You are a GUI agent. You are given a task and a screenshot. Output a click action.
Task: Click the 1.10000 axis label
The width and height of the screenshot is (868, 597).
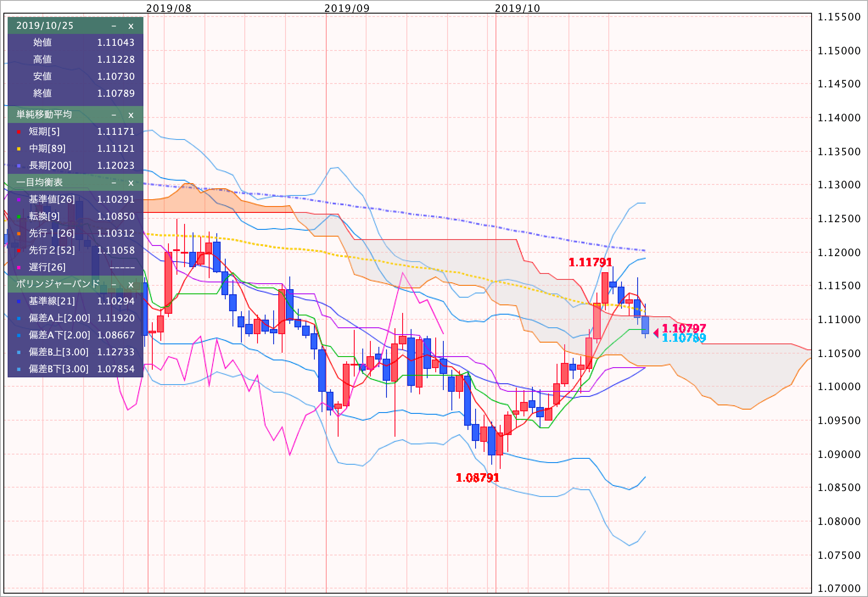pyautogui.click(x=839, y=387)
